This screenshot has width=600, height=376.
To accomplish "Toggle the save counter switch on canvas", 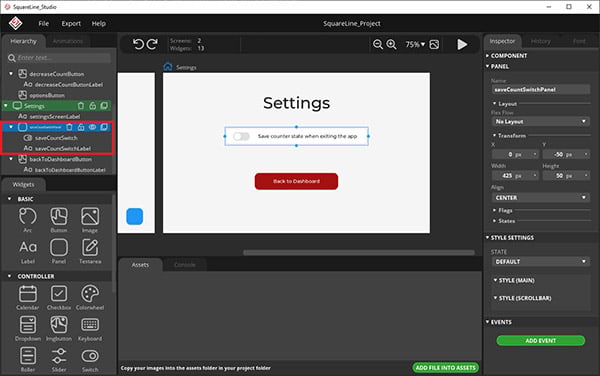I will click(x=241, y=136).
